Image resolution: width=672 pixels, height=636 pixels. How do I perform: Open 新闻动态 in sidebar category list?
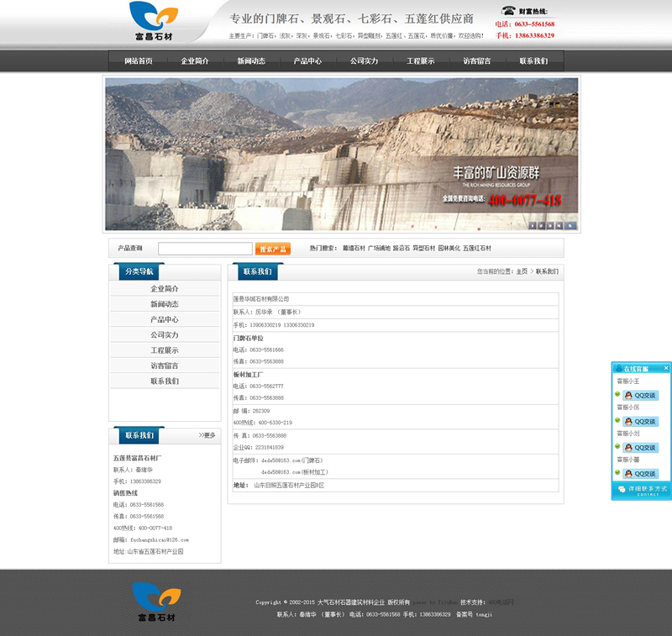point(165,304)
